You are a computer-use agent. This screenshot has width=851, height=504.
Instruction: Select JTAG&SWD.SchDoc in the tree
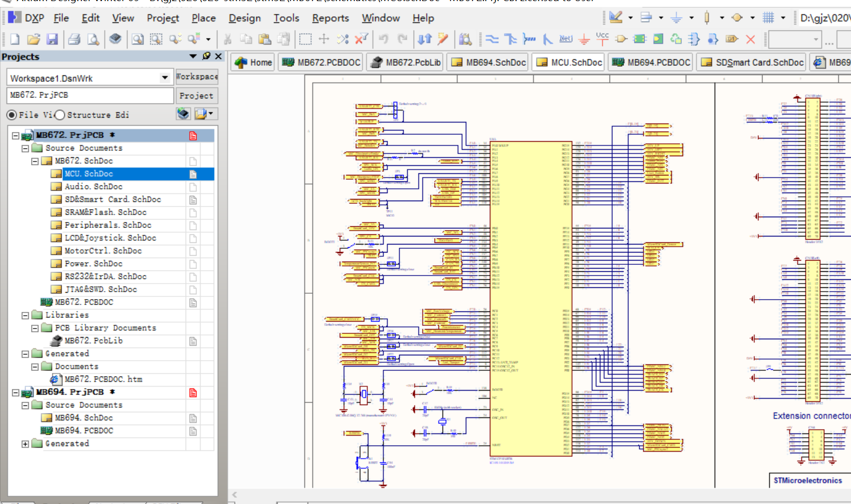coord(101,289)
